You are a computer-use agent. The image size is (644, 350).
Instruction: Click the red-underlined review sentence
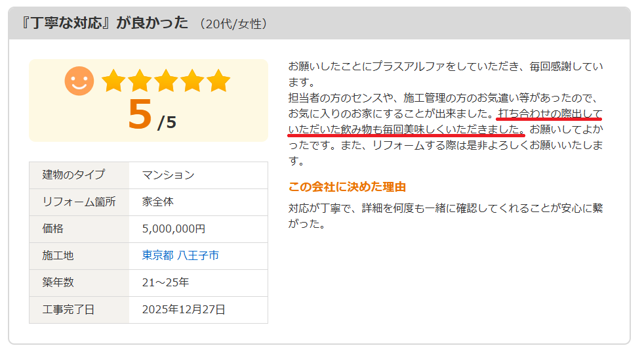pyautogui.click(x=407, y=129)
